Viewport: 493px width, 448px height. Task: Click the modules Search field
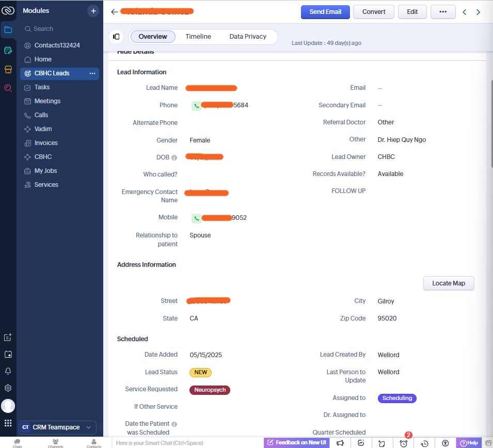coord(59,29)
